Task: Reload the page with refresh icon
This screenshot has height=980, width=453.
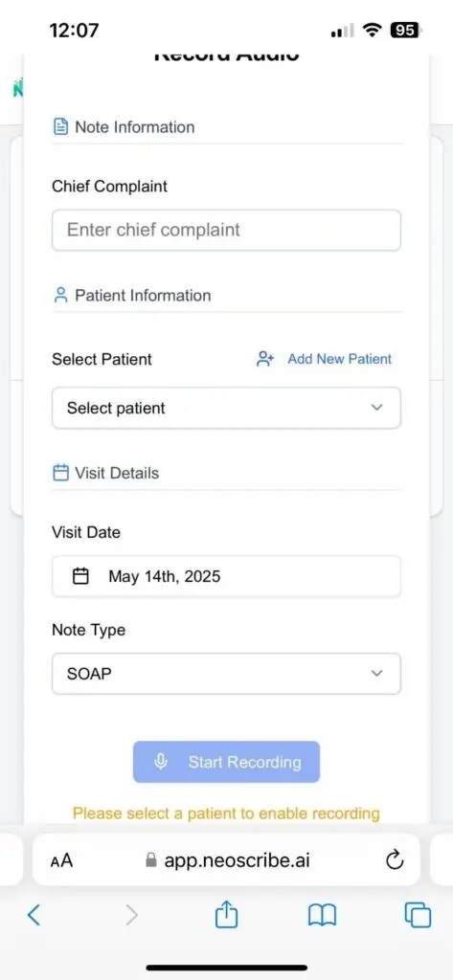Action: point(395,861)
